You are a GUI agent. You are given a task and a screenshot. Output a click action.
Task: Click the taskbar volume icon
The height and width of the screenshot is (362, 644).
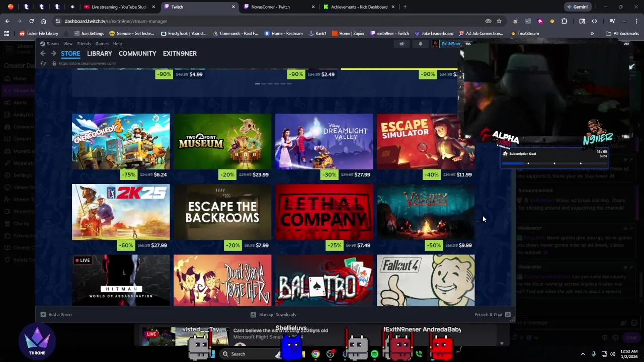point(612,354)
